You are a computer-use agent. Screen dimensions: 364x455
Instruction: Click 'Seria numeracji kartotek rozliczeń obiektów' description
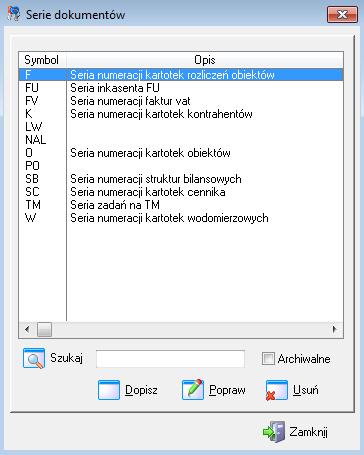(172, 75)
